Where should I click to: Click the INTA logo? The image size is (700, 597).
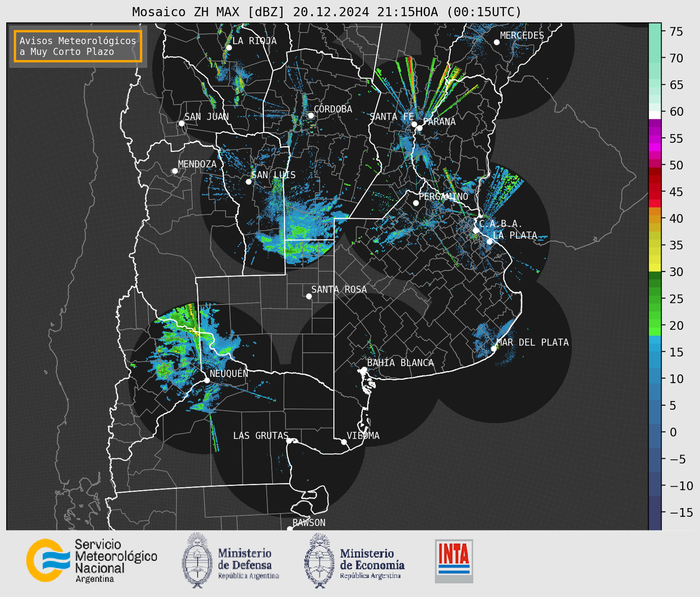click(x=454, y=561)
